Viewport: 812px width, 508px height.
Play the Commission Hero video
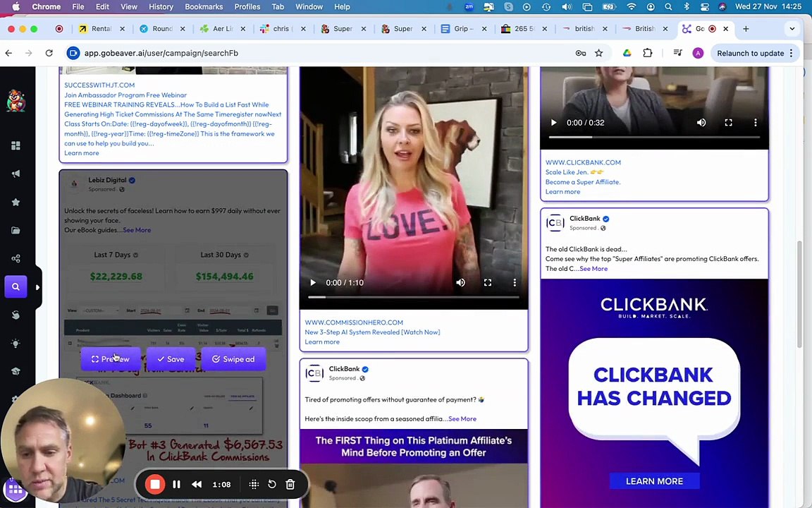point(313,282)
